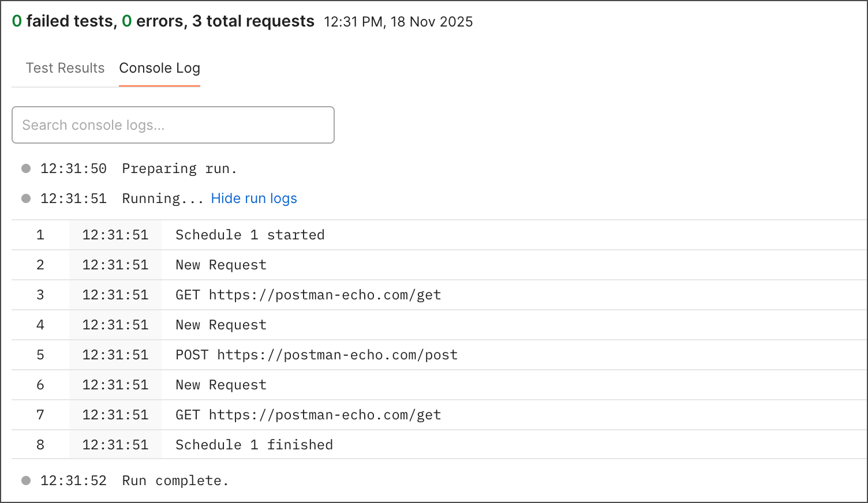Select the Console Log tab

159,68
